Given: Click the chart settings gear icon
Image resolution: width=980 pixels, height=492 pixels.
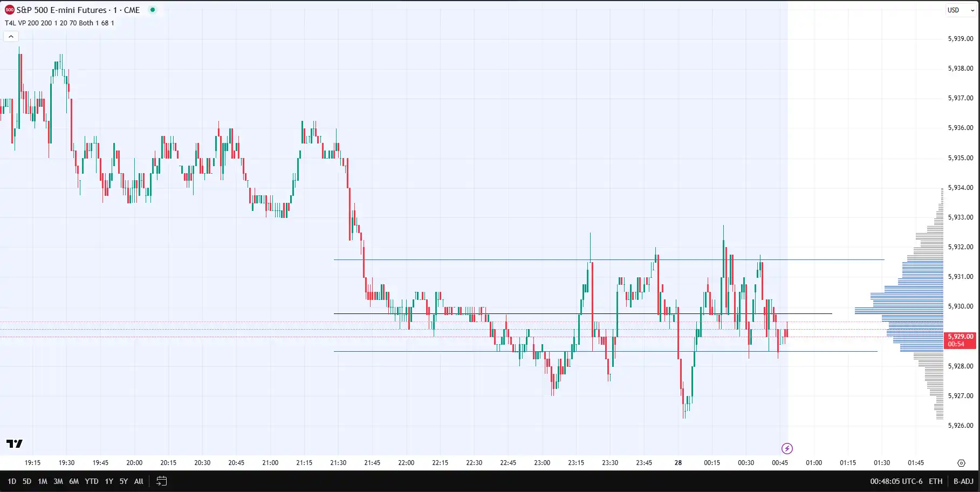Looking at the screenshot, I should coord(961,463).
